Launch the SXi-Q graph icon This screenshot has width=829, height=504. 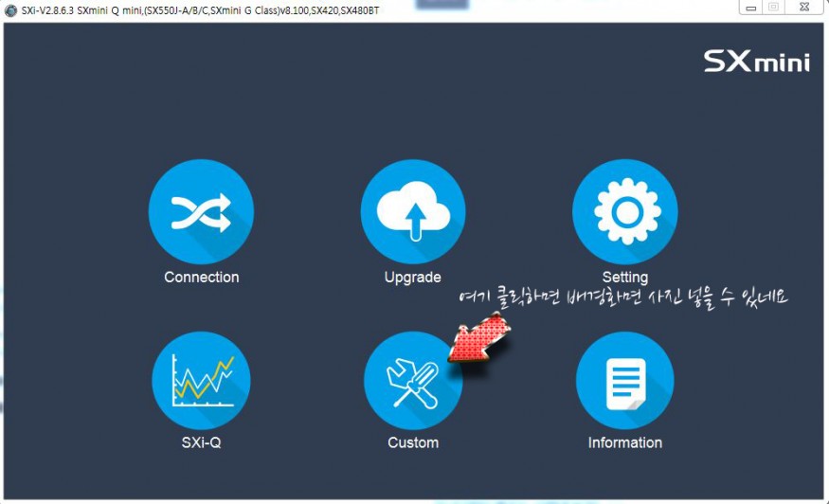[x=201, y=380]
